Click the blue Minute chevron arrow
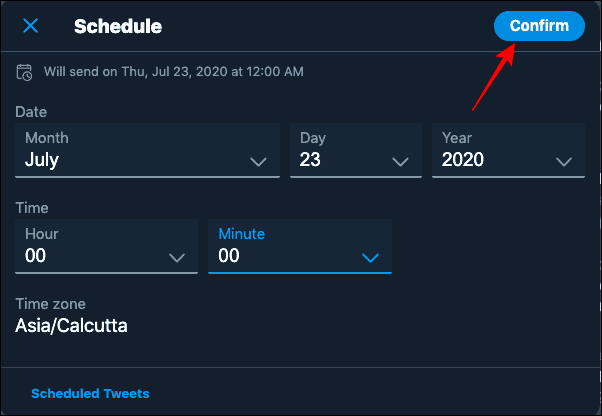The height and width of the screenshot is (416, 602). point(370,258)
